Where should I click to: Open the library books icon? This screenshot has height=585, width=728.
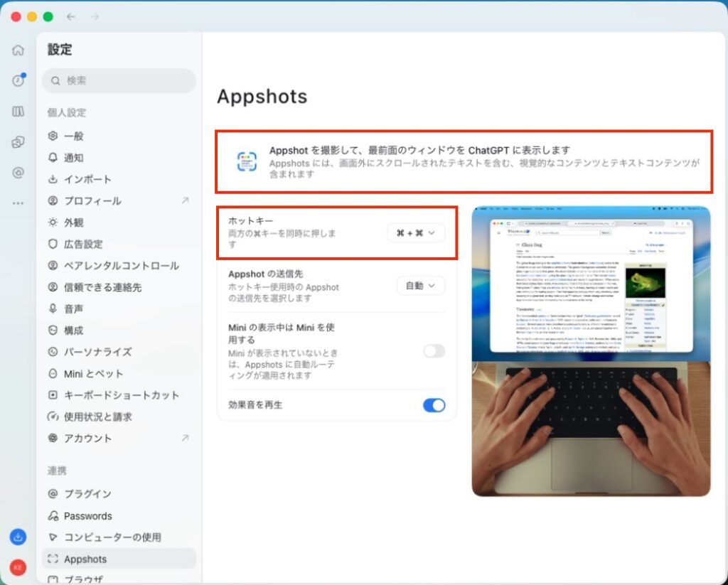18,112
